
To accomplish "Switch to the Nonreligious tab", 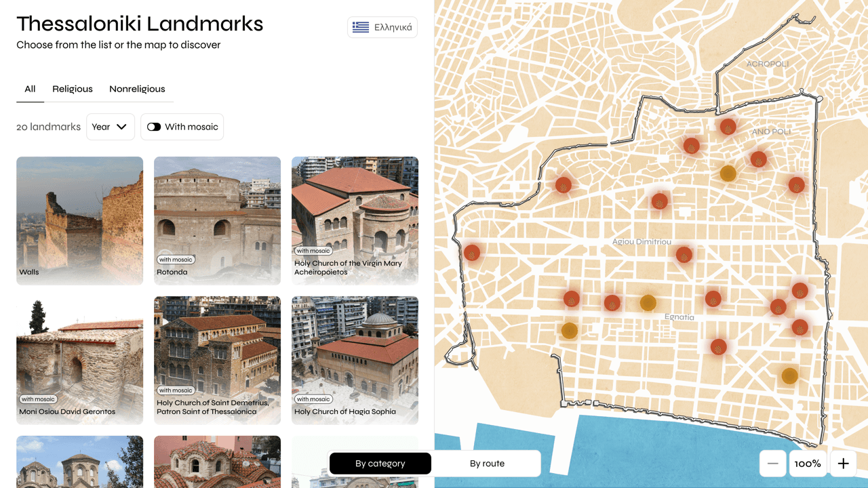I will (137, 89).
